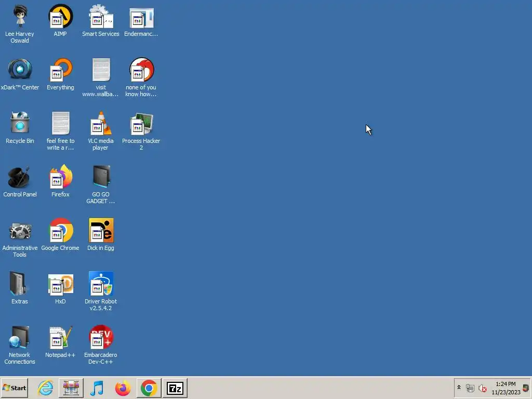Open 7-Zip from the taskbar
This screenshot has width=532, height=399.
pyautogui.click(x=175, y=388)
